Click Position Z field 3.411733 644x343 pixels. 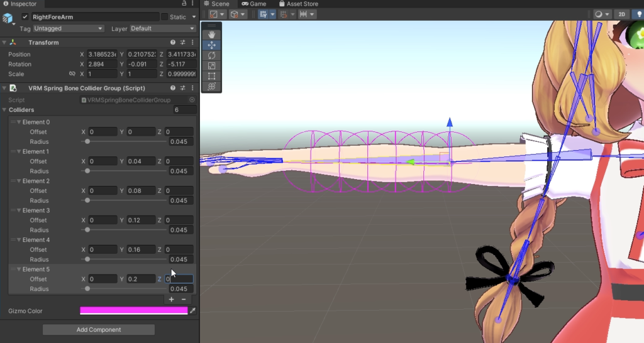click(x=180, y=54)
